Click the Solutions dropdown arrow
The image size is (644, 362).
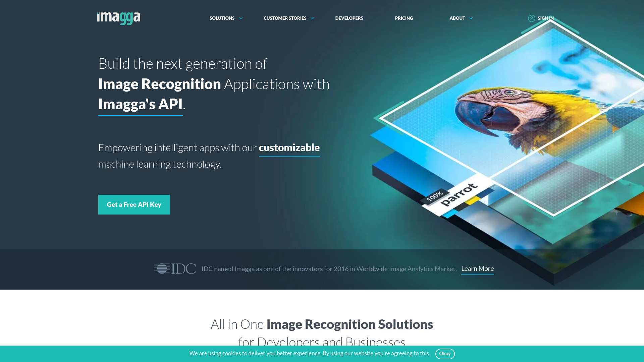tap(240, 18)
